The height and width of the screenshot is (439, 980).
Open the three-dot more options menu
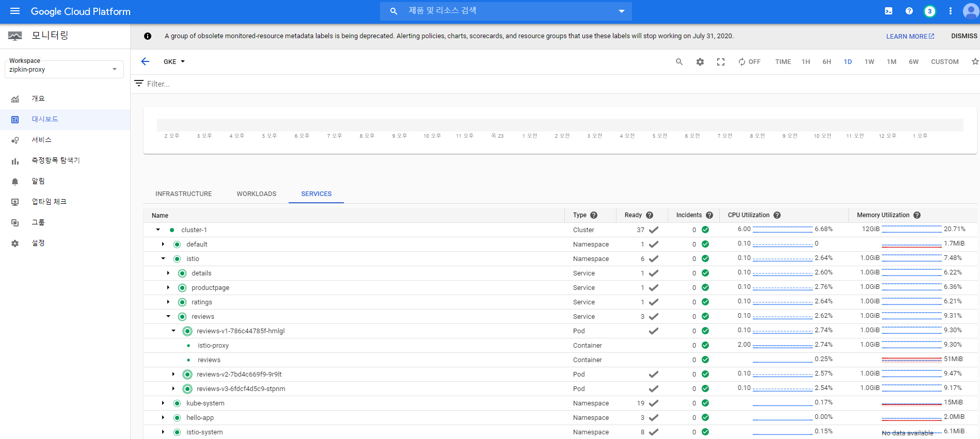point(951,11)
